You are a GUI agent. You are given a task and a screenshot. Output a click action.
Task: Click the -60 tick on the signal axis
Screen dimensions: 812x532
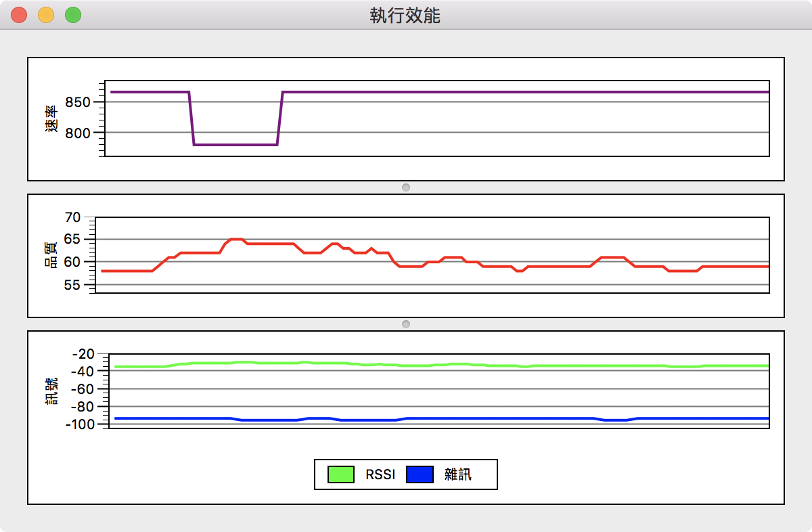[83, 389]
